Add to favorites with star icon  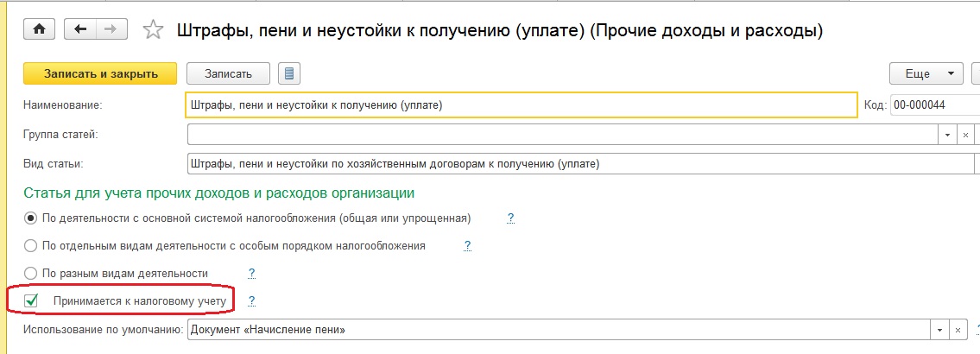click(153, 30)
